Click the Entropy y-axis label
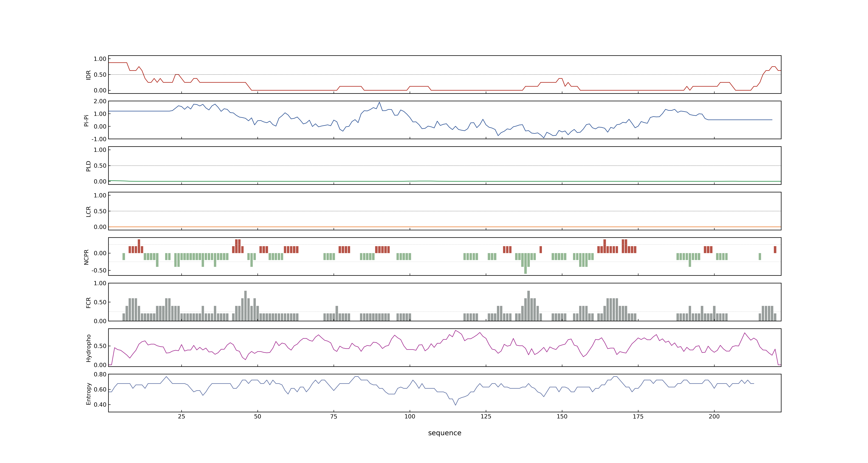Screen dimensions: 868x463 tap(88, 393)
